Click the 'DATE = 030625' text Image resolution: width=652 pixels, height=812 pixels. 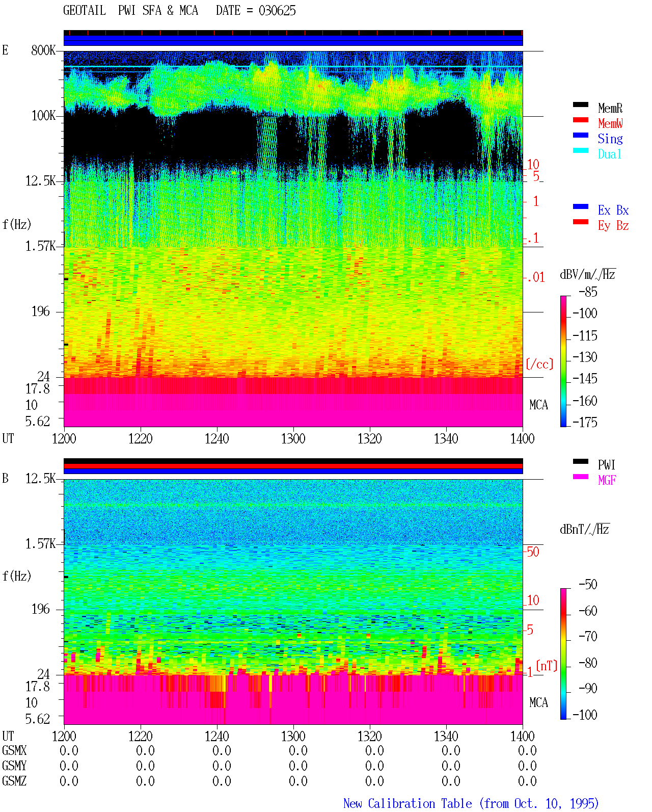point(256,11)
